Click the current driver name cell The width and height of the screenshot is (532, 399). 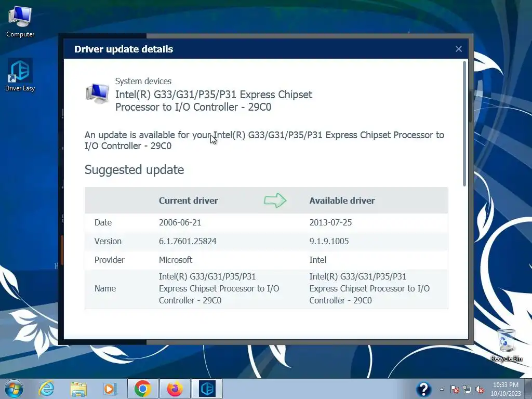219,288
